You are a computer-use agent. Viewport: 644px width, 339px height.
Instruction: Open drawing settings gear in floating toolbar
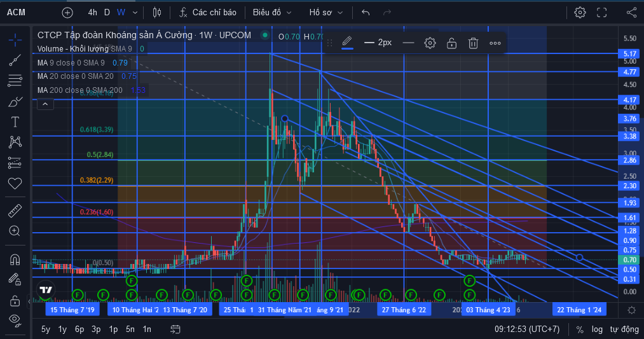430,43
